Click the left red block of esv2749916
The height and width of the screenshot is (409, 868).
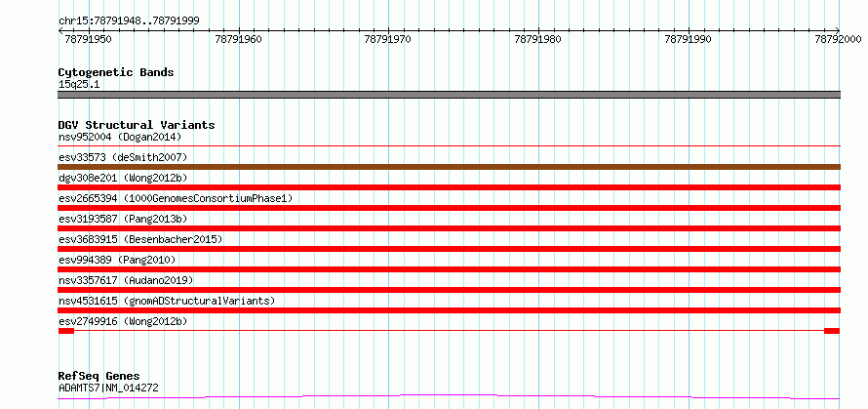coord(66,331)
